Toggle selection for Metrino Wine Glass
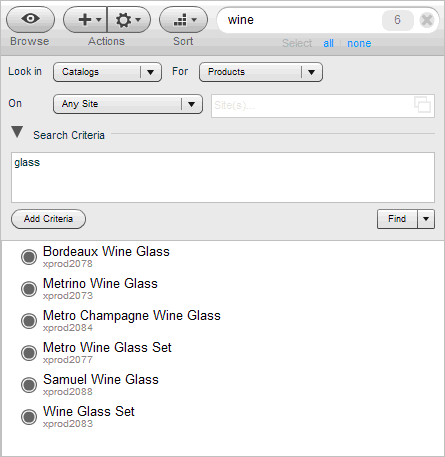Viewport: 445px width, 457px height. [x=29, y=289]
